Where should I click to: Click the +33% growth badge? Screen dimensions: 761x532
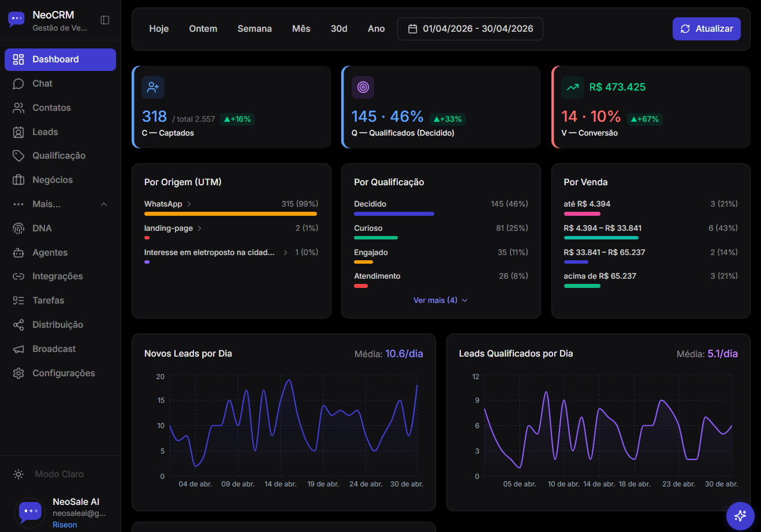coord(448,119)
